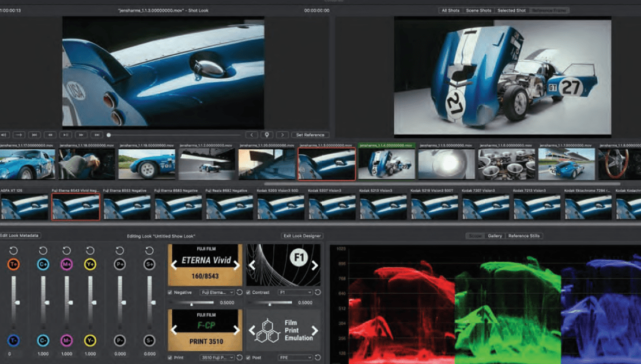The width and height of the screenshot is (641, 364).
Task: Skip to the start of the clip
Action: pos(35,135)
